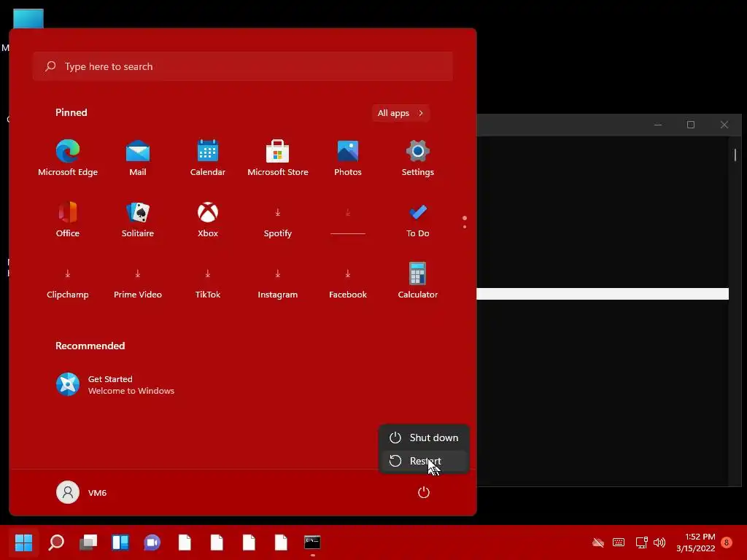Open taskbar Search
The width and height of the screenshot is (747, 560).
click(55, 542)
